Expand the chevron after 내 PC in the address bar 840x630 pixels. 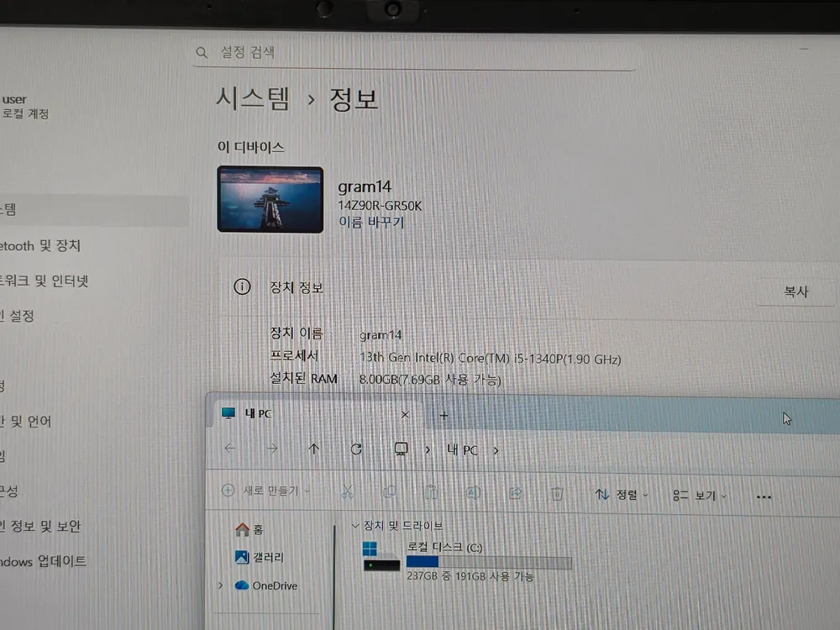coord(496,451)
